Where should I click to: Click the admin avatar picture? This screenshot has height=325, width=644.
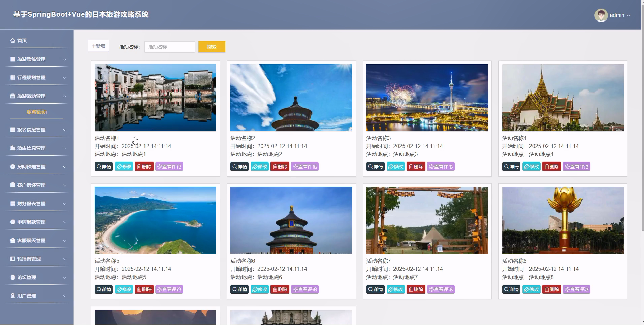click(x=601, y=15)
